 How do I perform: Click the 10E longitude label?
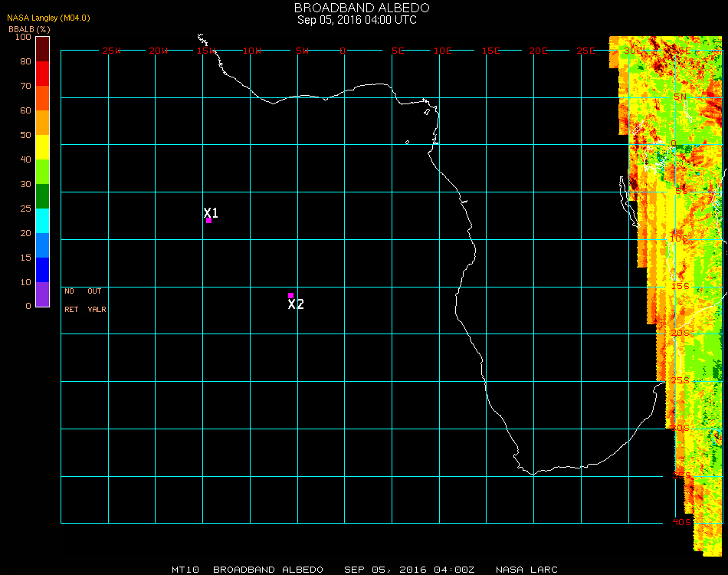click(442, 51)
